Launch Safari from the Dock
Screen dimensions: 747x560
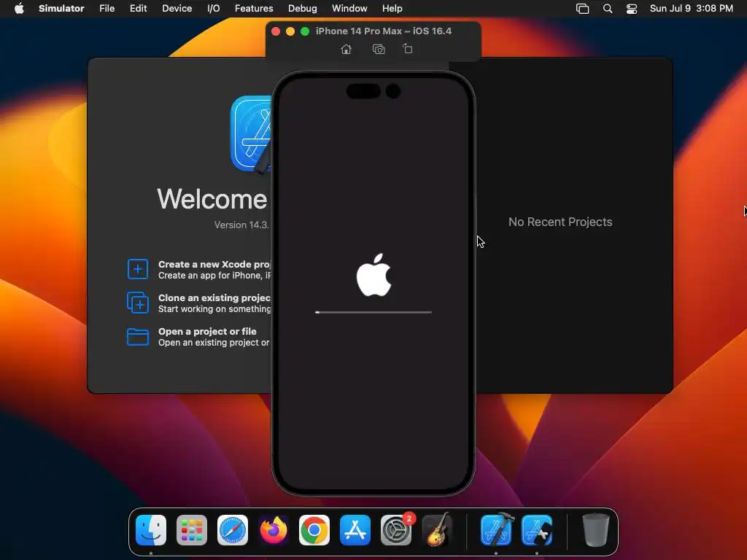click(x=233, y=530)
